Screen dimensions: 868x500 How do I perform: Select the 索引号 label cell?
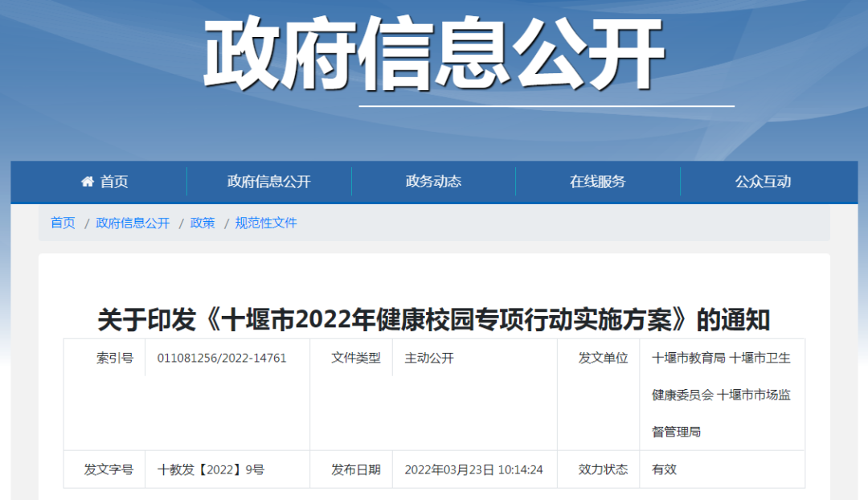115,359
